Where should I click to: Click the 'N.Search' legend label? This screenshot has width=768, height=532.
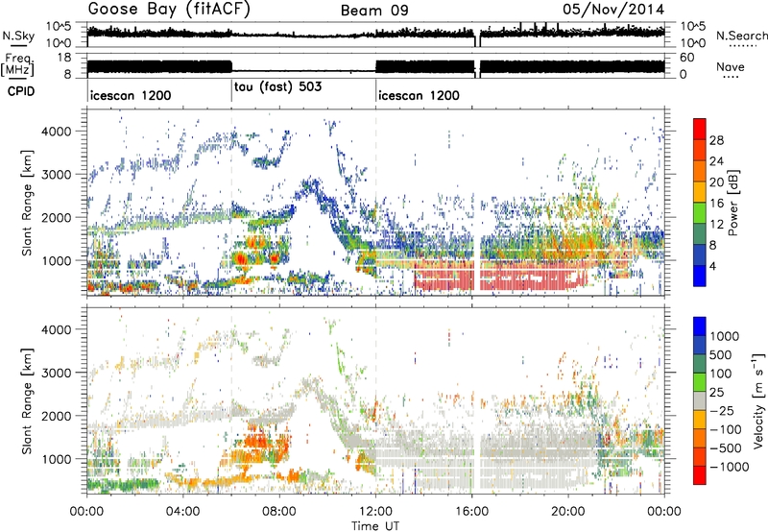741,36
